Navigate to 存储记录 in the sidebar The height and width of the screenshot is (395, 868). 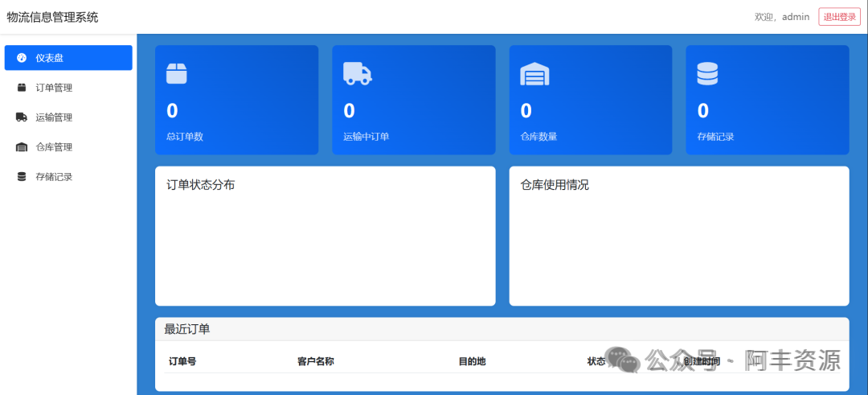[68, 177]
